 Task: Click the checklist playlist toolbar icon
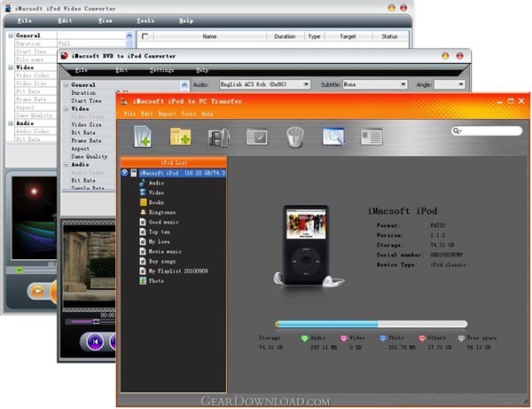(x=257, y=137)
